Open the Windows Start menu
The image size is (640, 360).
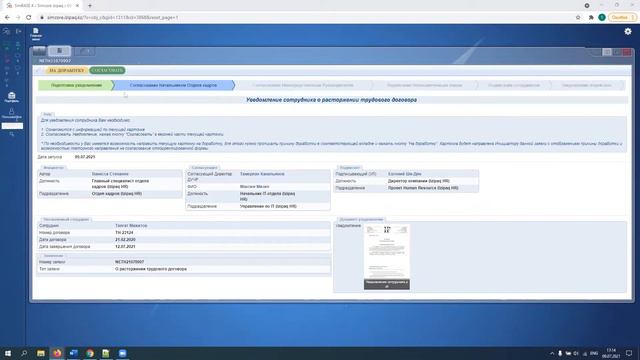(8, 353)
